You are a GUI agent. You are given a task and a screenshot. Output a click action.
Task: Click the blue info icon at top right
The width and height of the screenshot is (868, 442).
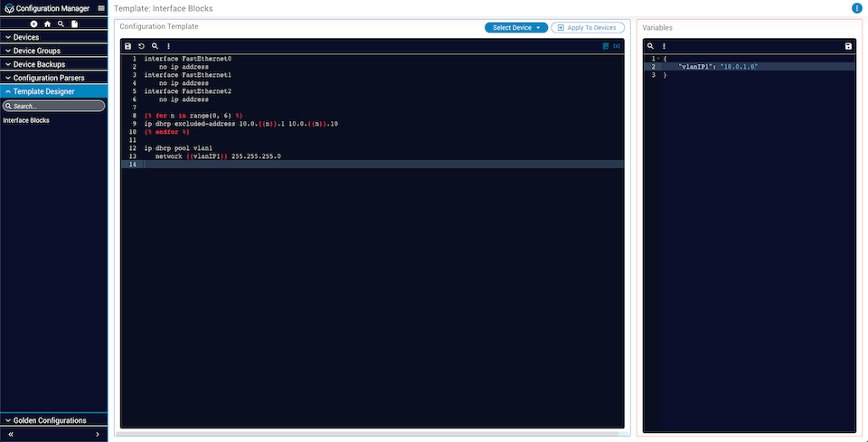point(856,8)
